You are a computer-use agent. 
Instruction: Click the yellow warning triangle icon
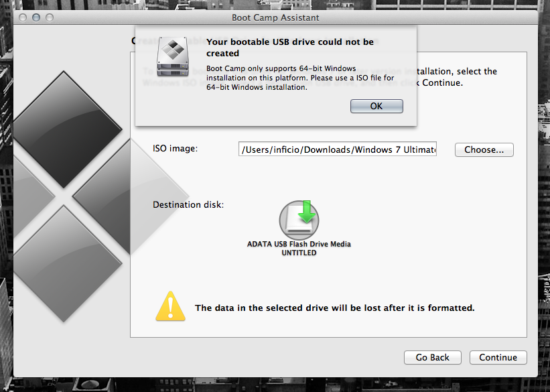coord(170,306)
